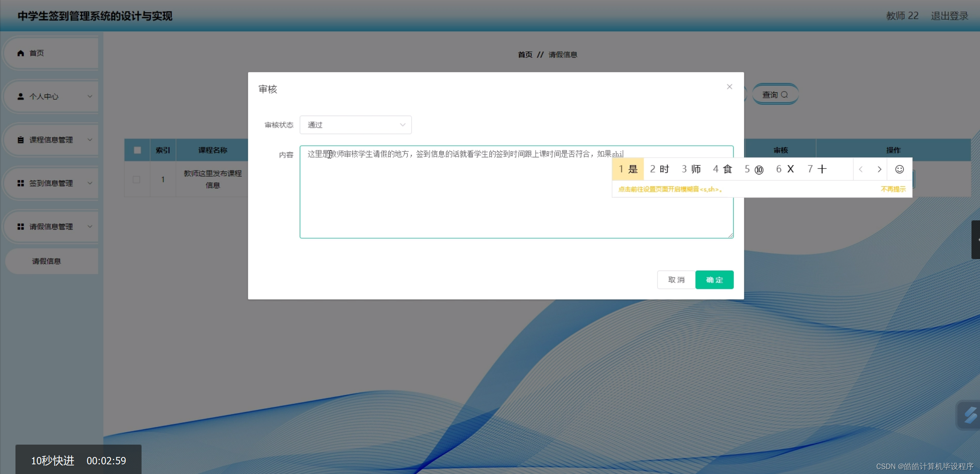This screenshot has height=474, width=980.
Task: Click the grid icon for 请假信息管理
Action: pyautogui.click(x=21, y=227)
